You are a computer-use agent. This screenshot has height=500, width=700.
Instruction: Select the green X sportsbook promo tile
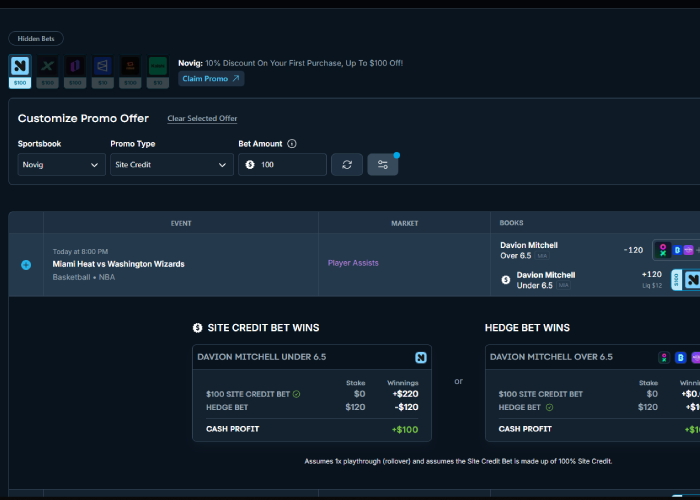(47, 71)
